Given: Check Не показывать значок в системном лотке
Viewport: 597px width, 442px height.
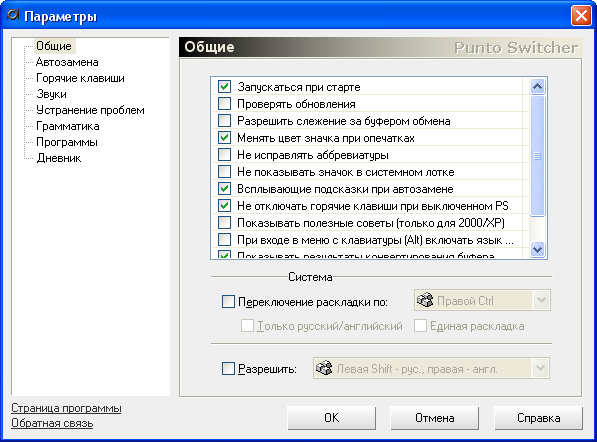Looking at the screenshot, I should (x=224, y=172).
